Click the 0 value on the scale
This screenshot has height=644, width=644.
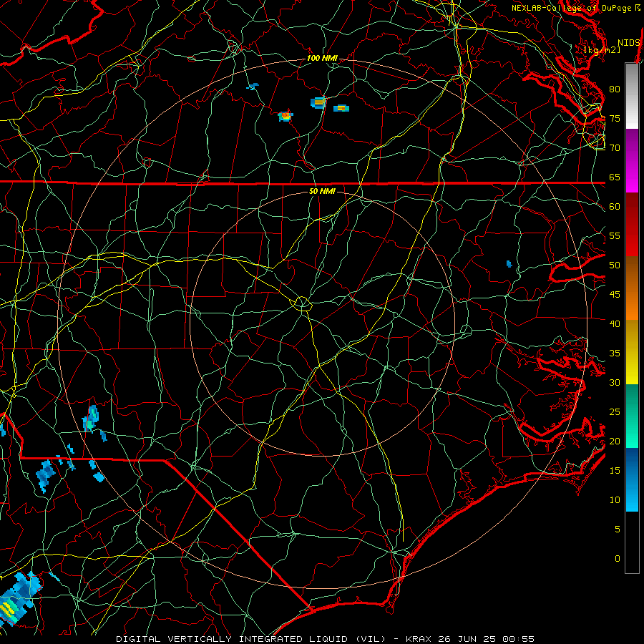[x=618, y=559]
